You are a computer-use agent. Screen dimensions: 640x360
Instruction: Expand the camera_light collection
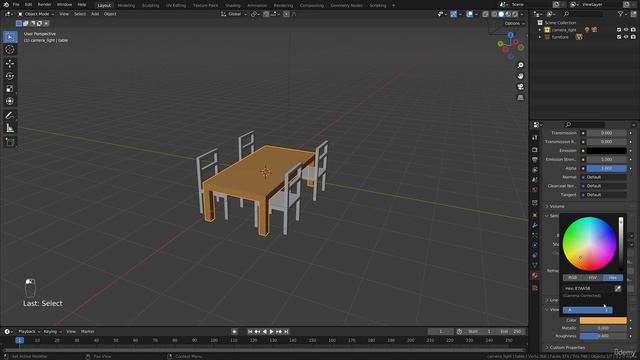pos(540,30)
